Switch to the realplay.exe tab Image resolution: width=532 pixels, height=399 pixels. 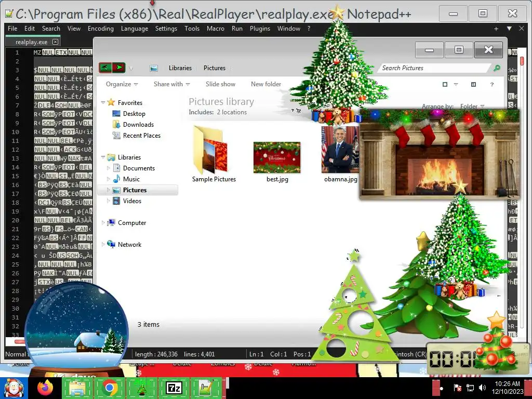(x=31, y=42)
